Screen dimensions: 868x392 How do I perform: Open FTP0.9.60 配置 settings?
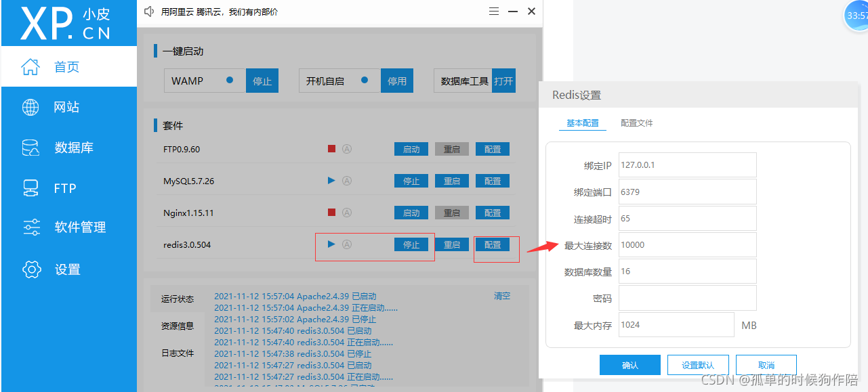[493, 149]
